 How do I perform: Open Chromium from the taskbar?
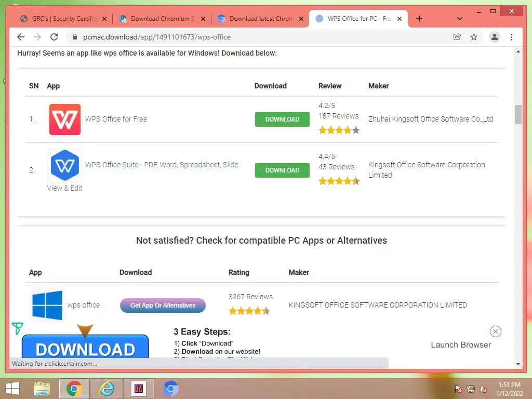[x=170, y=389]
